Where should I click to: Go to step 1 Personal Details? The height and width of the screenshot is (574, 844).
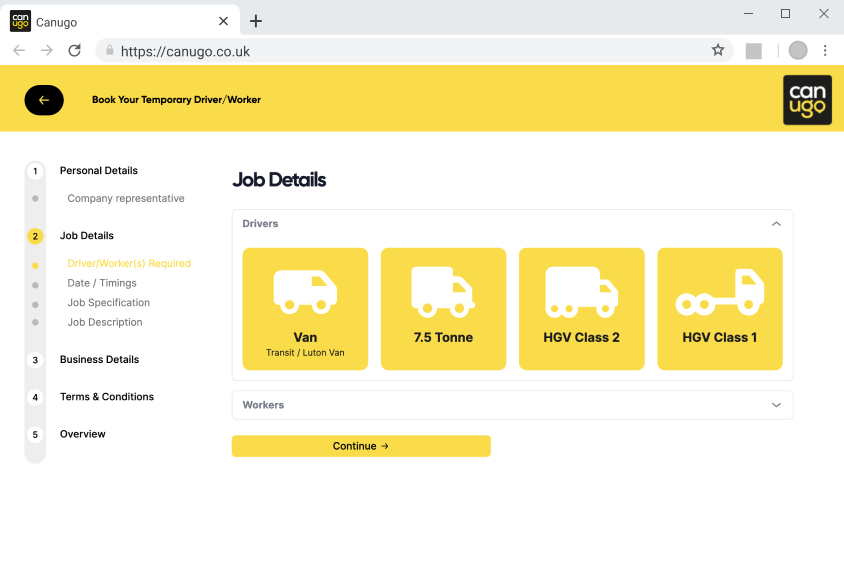(98, 171)
